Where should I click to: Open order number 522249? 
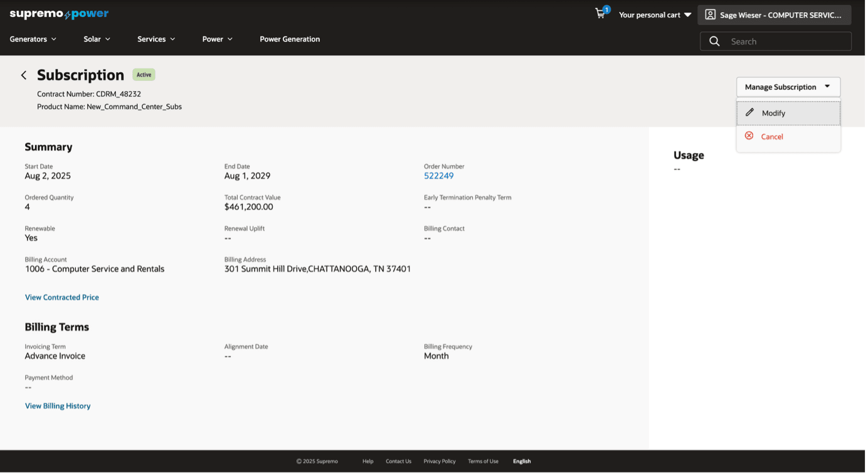(x=438, y=176)
